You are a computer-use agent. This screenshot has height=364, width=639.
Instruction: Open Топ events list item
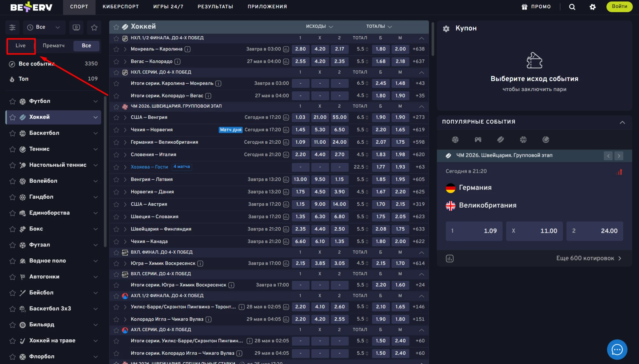[53, 79]
